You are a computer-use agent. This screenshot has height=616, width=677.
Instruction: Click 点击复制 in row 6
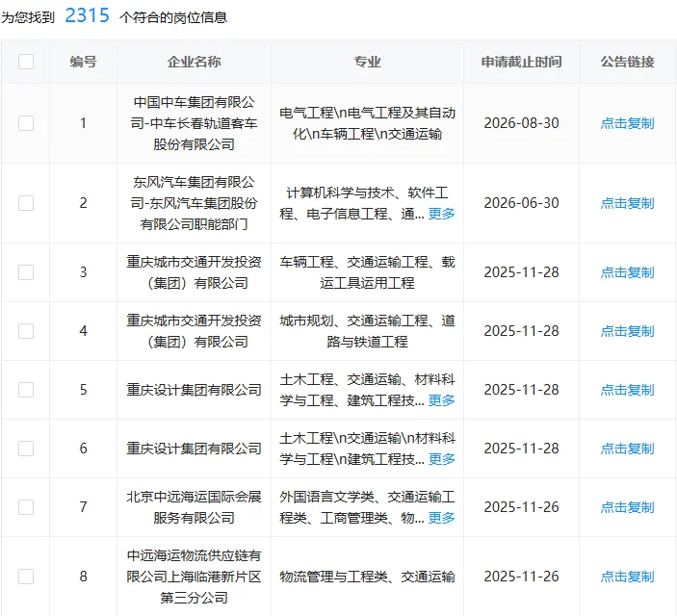(627, 449)
